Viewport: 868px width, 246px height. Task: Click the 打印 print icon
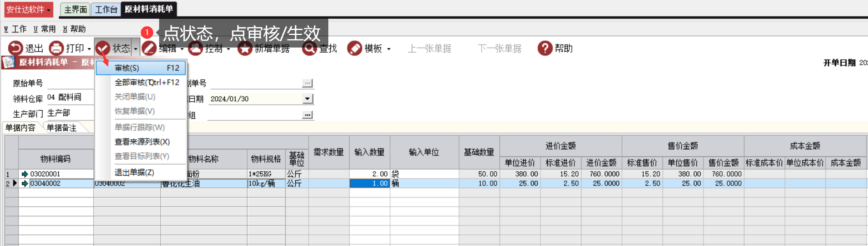[x=56, y=48]
